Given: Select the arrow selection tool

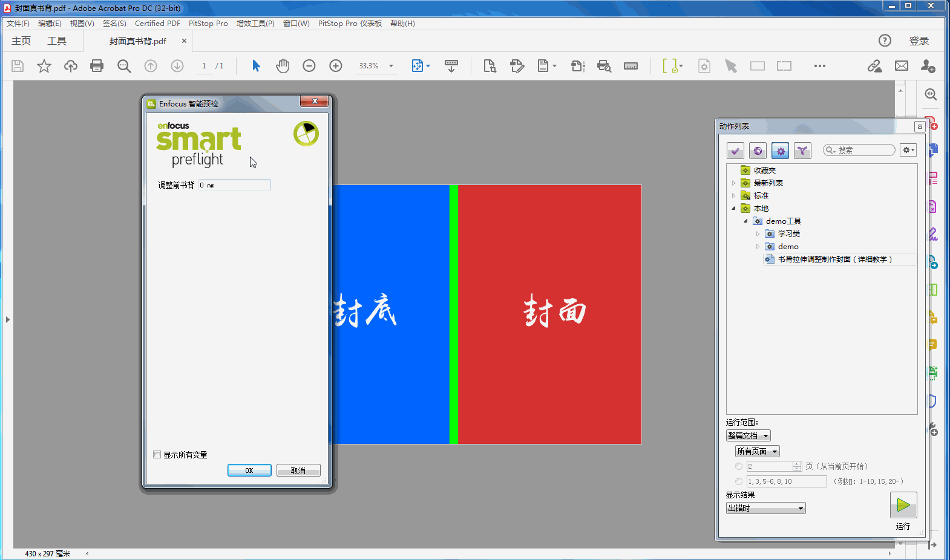Looking at the screenshot, I should [x=256, y=66].
